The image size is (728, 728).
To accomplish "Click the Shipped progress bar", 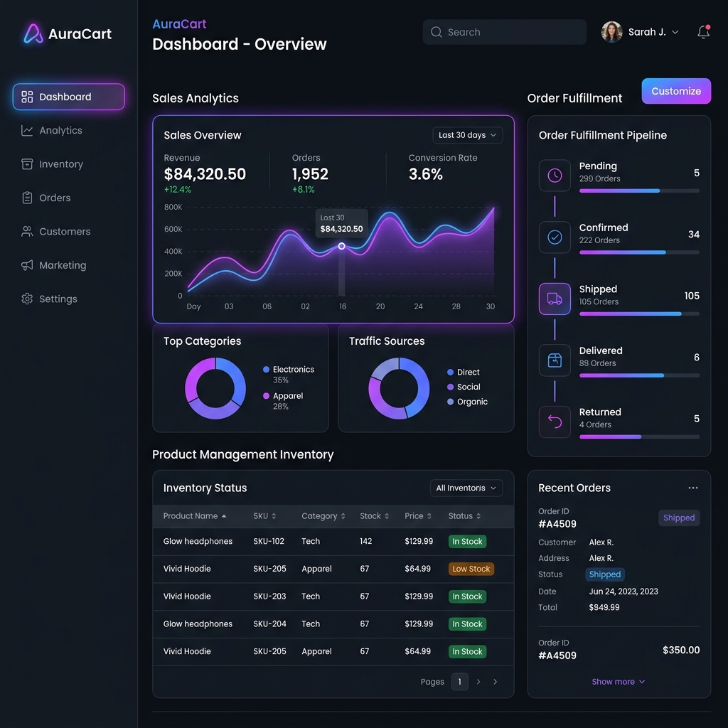I will pyautogui.click(x=639, y=314).
